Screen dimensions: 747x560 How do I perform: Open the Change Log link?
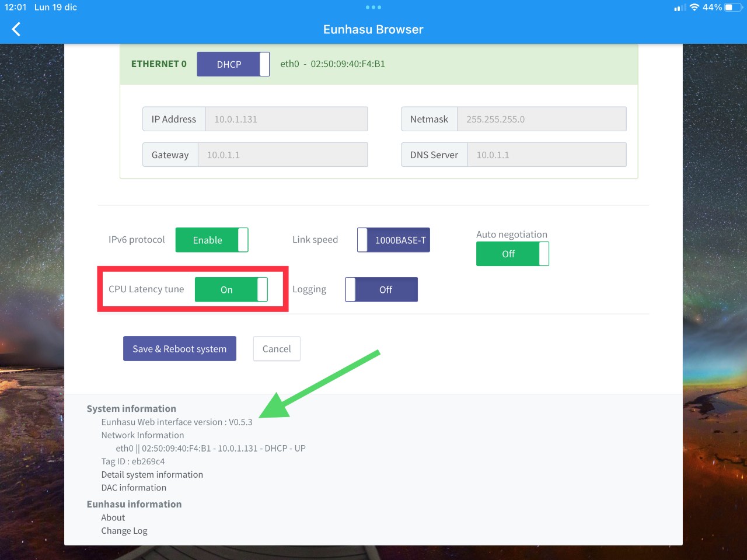(x=124, y=531)
